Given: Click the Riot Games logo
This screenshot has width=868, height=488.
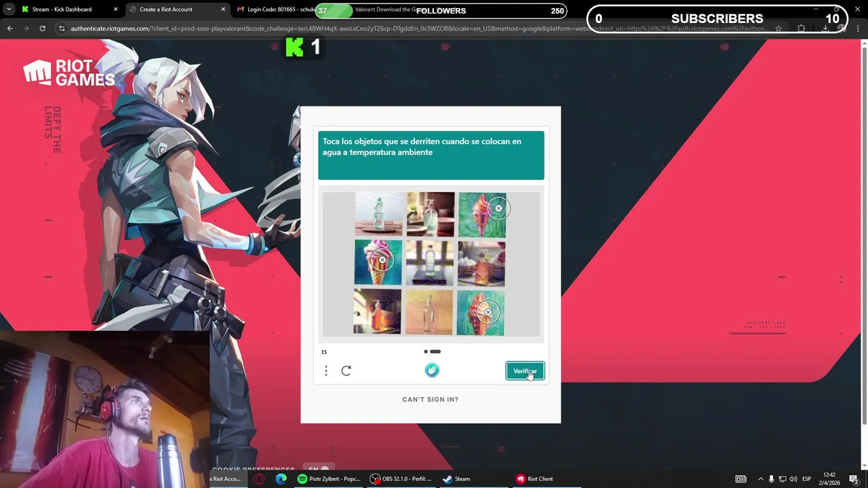Looking at the screenshot, I should pyautogui.click(x=69, y=73).
